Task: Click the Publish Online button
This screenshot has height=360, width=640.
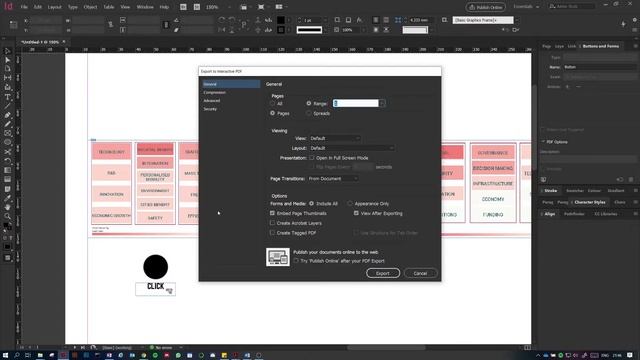Action: click(486, 7)
